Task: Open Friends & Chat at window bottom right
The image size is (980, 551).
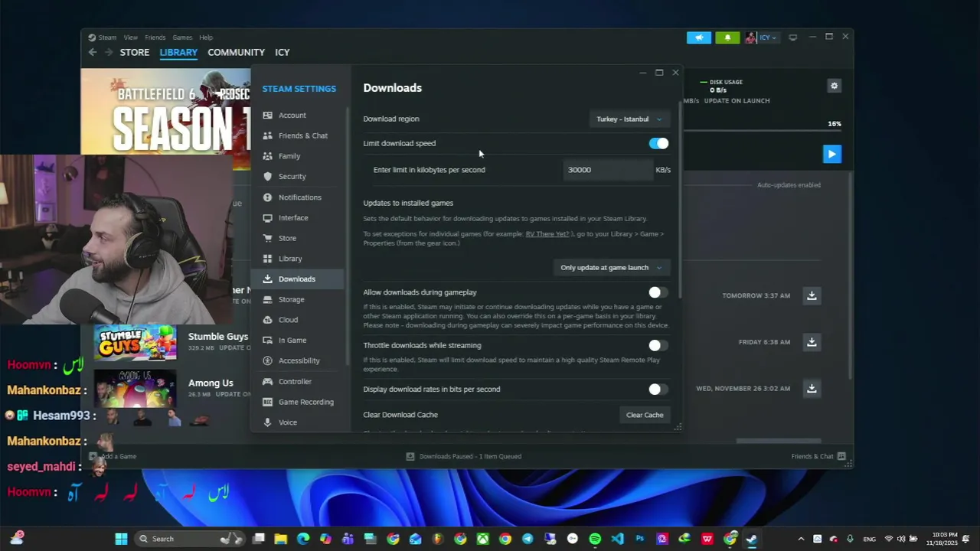Action: (x=818, y=457)
